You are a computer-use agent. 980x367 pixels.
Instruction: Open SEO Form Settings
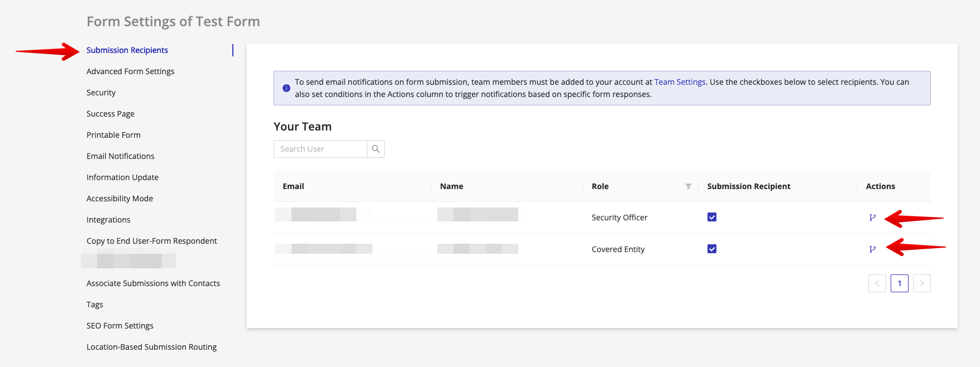coord(120,326)
